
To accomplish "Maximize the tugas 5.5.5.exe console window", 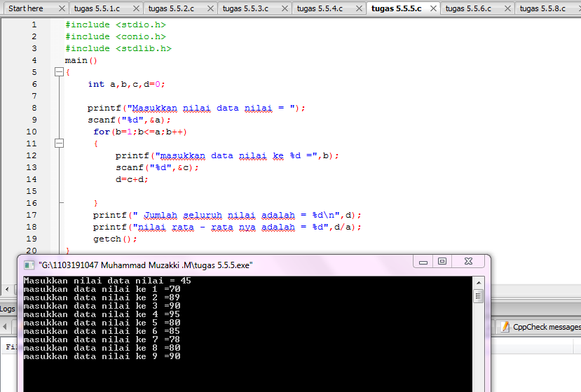I will [x=442, y=261].
